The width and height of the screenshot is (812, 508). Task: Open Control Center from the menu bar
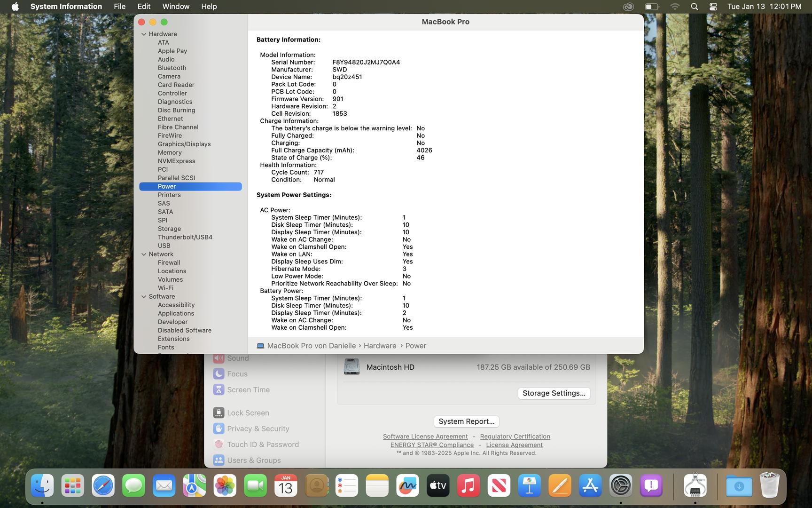coord(713,7)
